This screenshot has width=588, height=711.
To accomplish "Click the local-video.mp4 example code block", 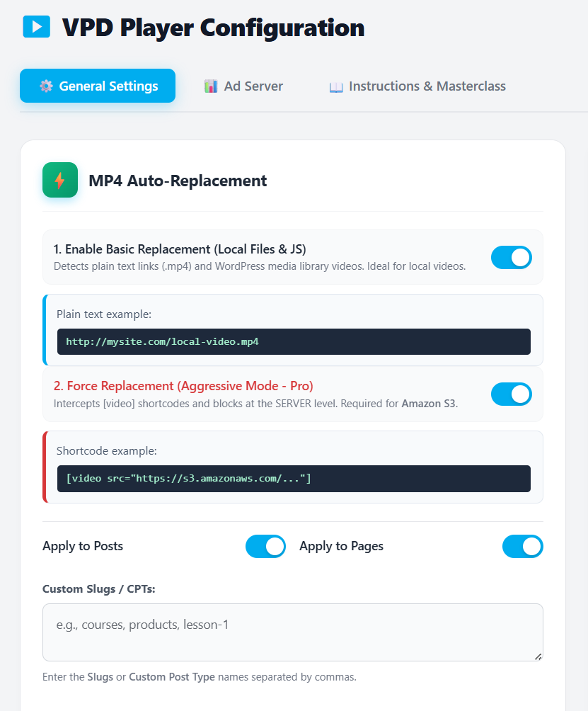I will [x=294, y=341].
